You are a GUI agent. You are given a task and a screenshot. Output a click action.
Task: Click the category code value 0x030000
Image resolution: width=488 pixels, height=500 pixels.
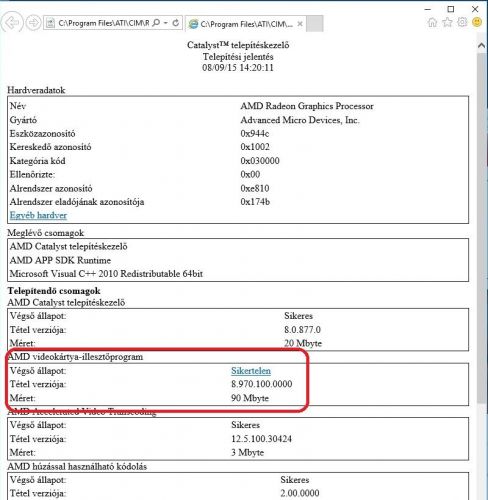260,161
